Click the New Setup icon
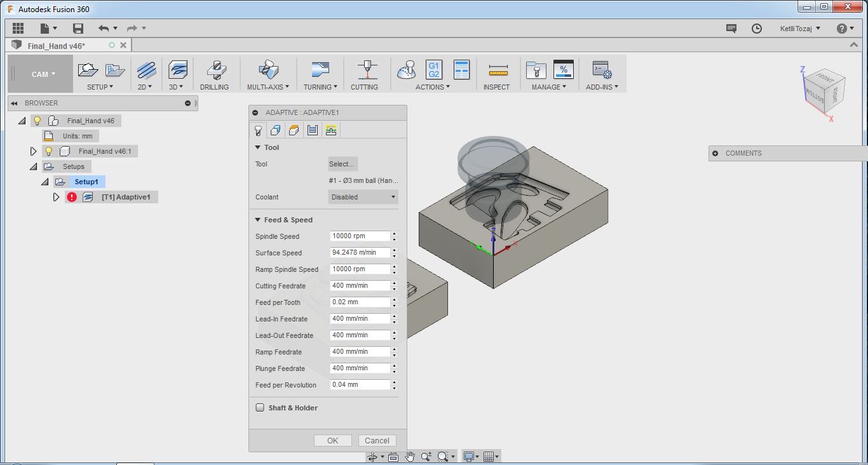This screenshot has height=465, width=868. click(x=88, y=70)
